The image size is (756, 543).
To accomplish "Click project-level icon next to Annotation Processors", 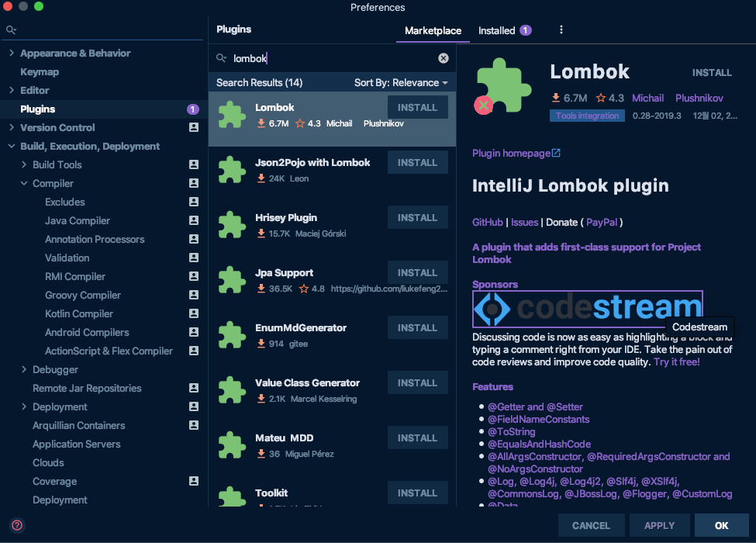I will (194, 239).
